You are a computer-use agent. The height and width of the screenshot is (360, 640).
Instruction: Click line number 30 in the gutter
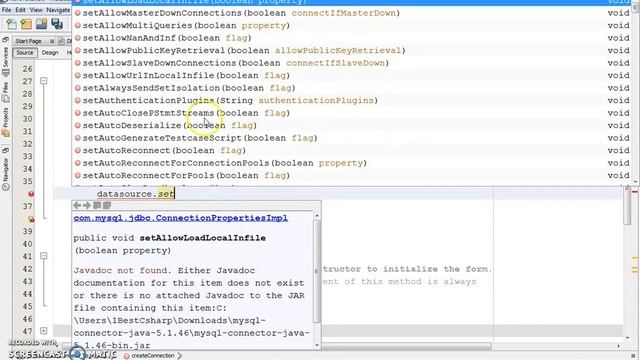(27, 119)
